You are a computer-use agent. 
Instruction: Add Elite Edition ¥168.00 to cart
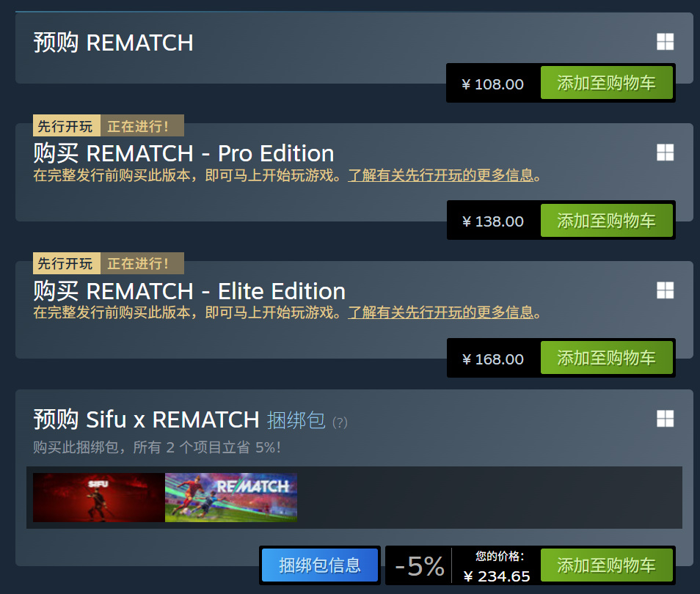pos(606,358)
